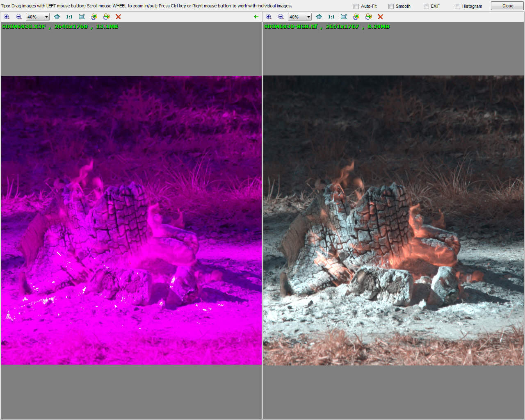The width and height of the screenshot is (525, 420).
Task: Turn on the Histogram checkbox
Action: pyautogui.click(x=458, y=6)
